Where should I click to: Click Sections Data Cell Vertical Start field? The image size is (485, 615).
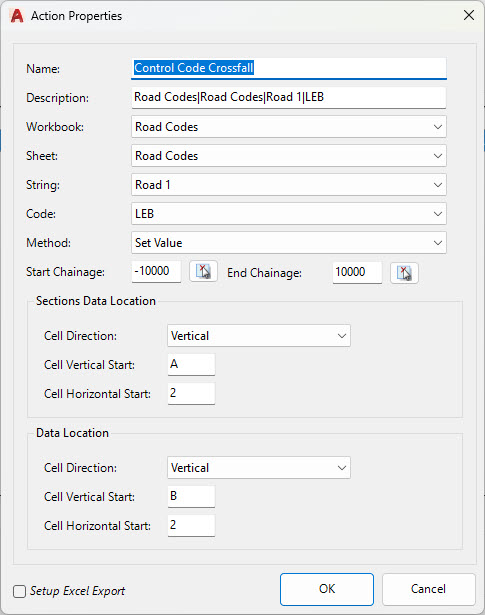coord(191,364)
